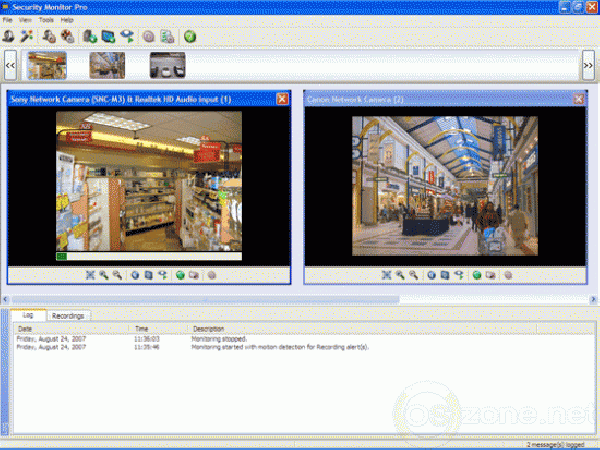
Task: Open the camera wizard wand icon
Action: tap(26, 37)
